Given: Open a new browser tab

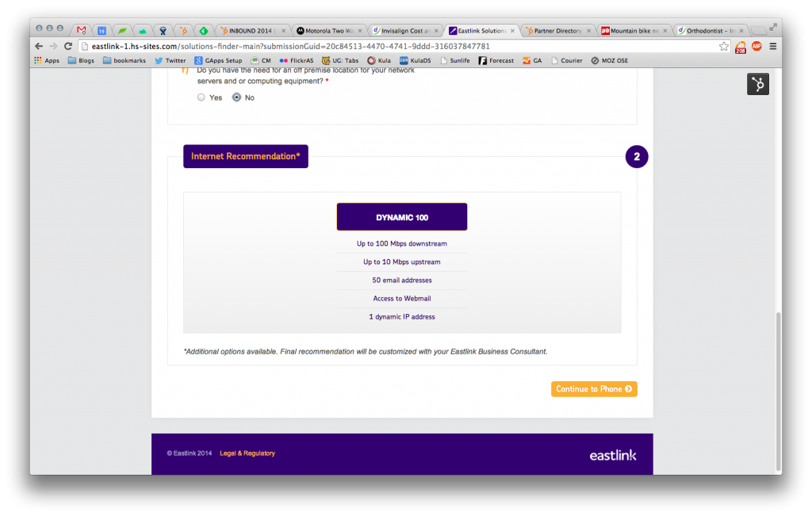Looking at the screenshot, I should coord(757,31).
